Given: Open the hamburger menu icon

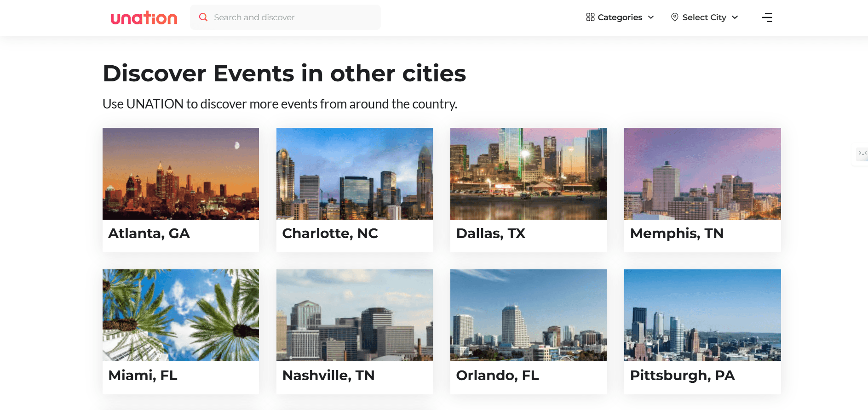Looking at the screenshot, I should 767,17.
